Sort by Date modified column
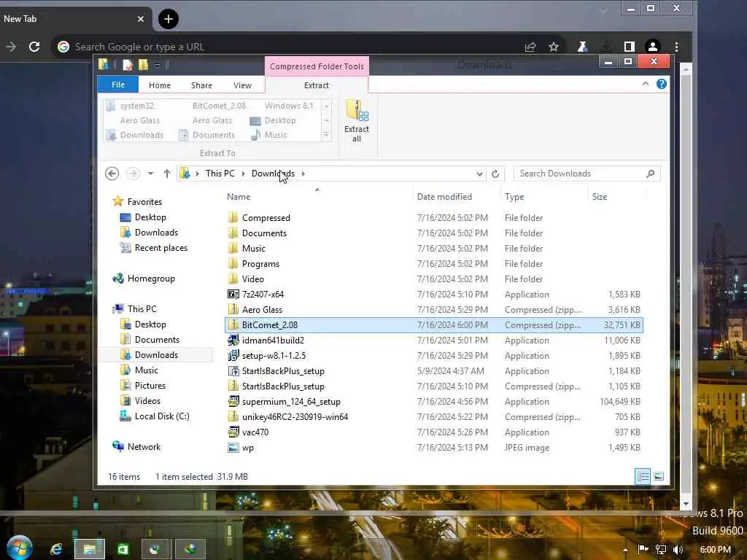 point(444,197)
